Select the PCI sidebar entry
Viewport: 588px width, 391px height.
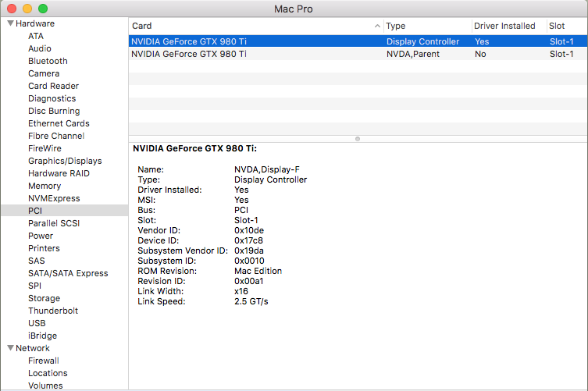click(x=65, y=211)
